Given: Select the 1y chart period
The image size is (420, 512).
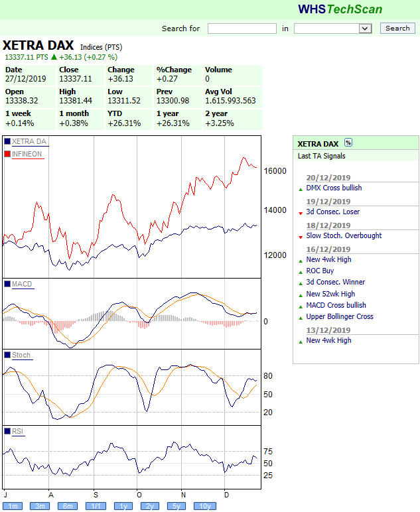Looking at the screenshot, I should [x=123, y=506].
